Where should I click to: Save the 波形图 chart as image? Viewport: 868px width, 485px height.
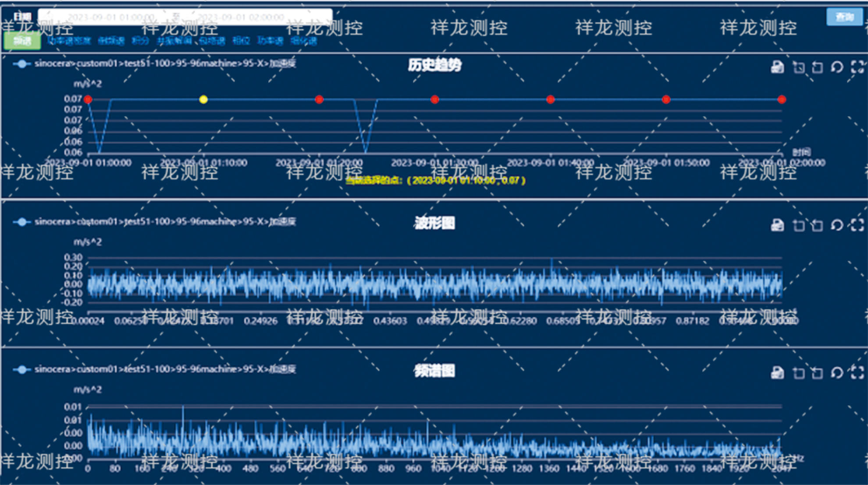[777, 225]
